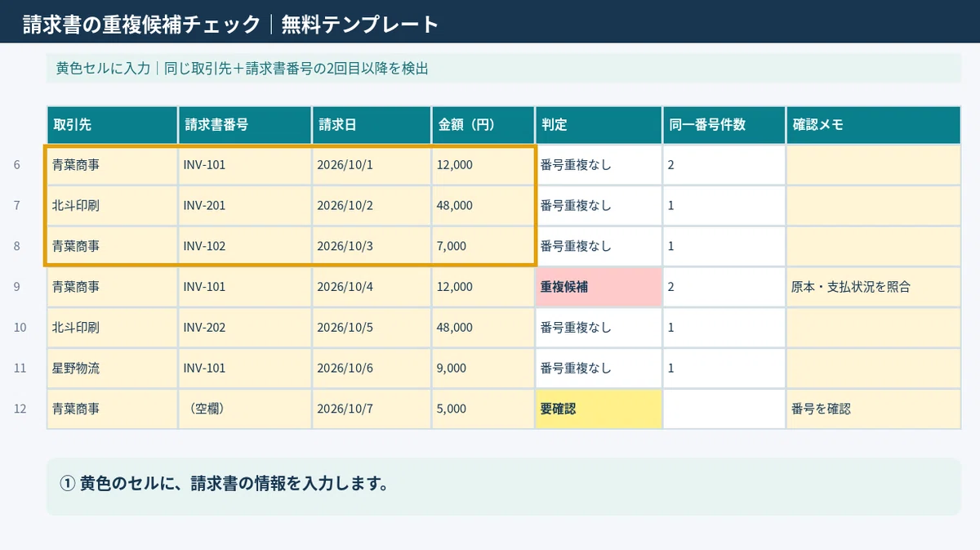This screenshot has height=550, width=980.
Task: Click 青葉商事 in row 12
Action: point(112,409)
